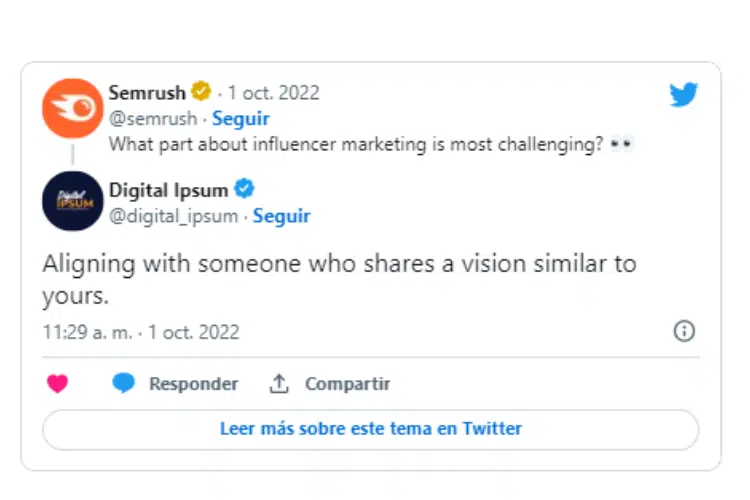Open the @digital_ipsum handle
This screenshot has width=750, height=500.
[x=174, y=216]
